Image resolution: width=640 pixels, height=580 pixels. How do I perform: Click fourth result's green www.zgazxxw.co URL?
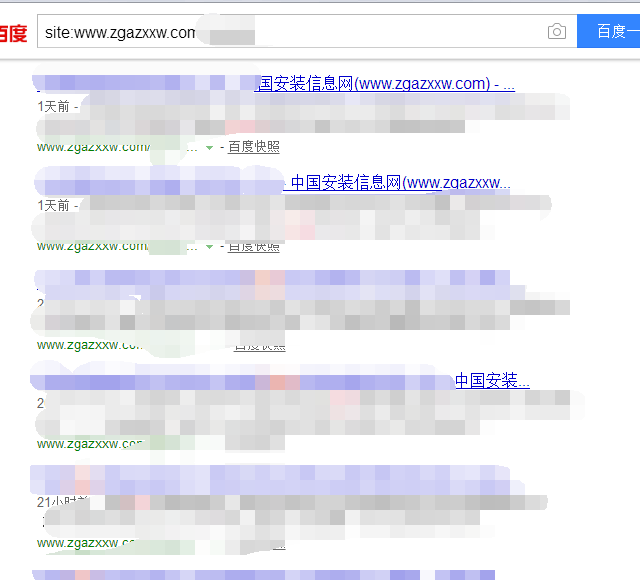[90, 444]
